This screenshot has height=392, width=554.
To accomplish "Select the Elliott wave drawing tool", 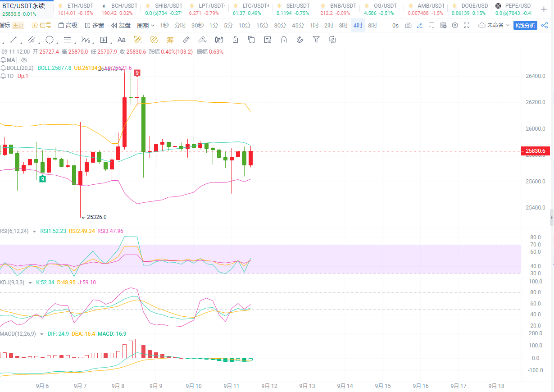I will (86, 40).
